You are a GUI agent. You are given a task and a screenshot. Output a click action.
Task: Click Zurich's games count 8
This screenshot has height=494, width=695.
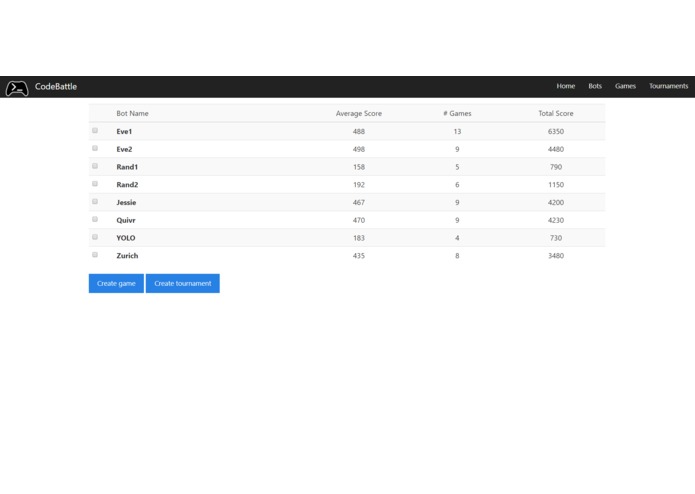point(457,256)
